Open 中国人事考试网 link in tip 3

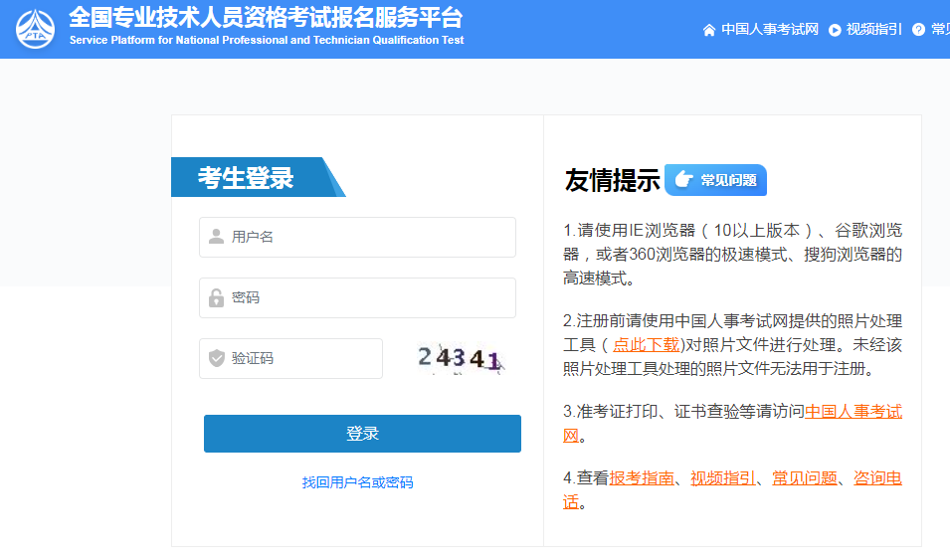click(x=854, y=412)
